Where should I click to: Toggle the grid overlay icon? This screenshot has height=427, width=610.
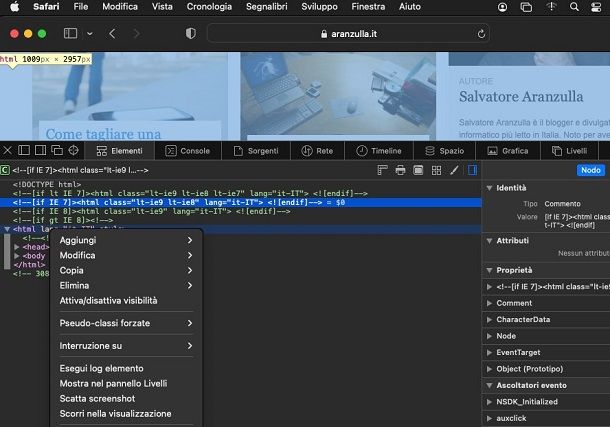pos(436,170)
